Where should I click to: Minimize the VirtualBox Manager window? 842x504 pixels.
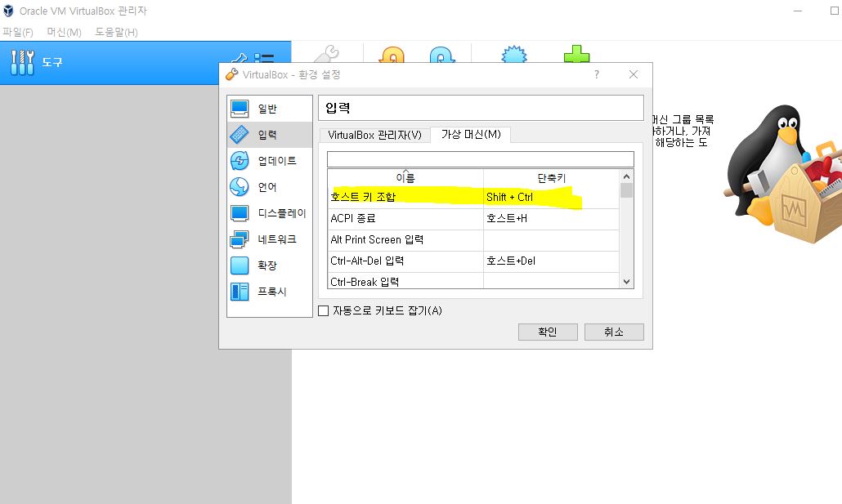click(798, 11)
